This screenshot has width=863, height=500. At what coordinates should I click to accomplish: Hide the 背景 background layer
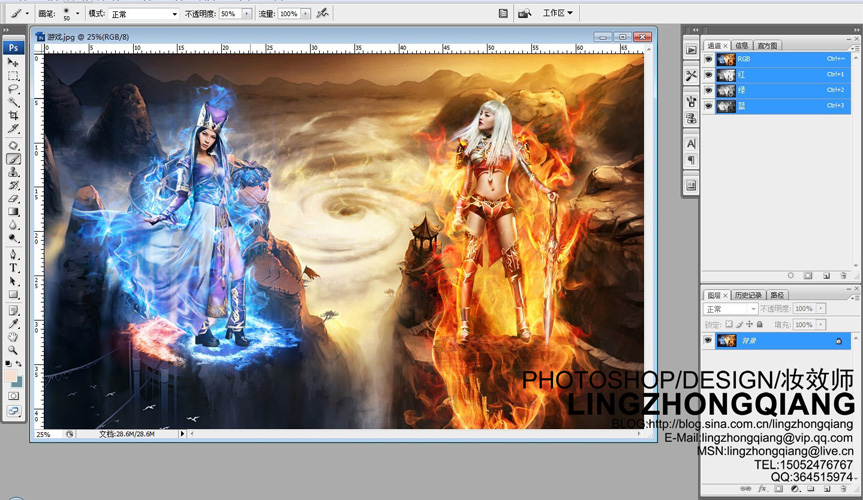point(708,341)
